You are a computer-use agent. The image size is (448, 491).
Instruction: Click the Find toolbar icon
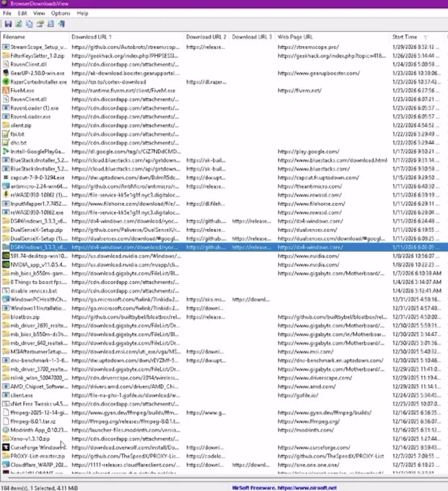pos(50,24)
